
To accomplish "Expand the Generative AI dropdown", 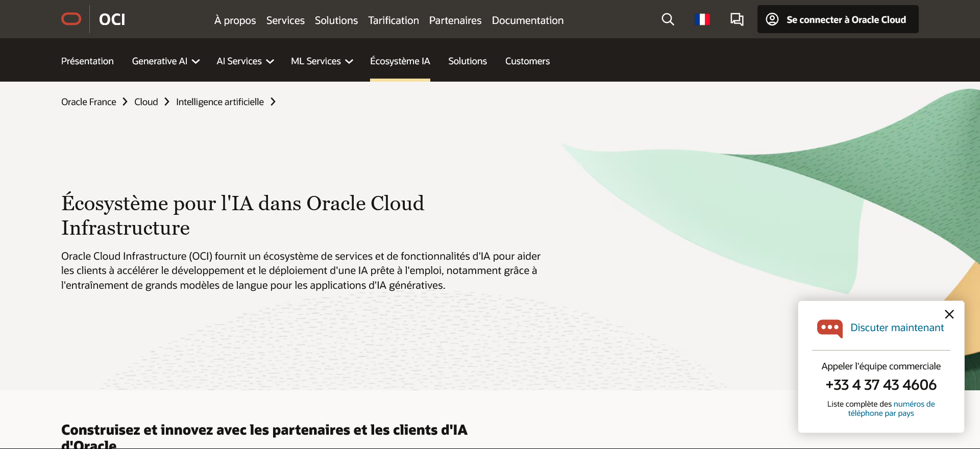I will coord(165,61).
